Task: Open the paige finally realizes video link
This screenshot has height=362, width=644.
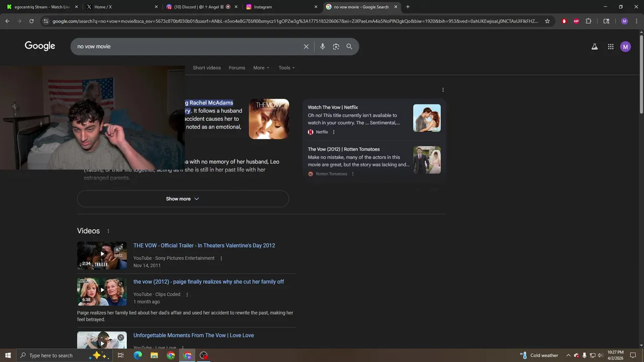Action: pos(208,282)
